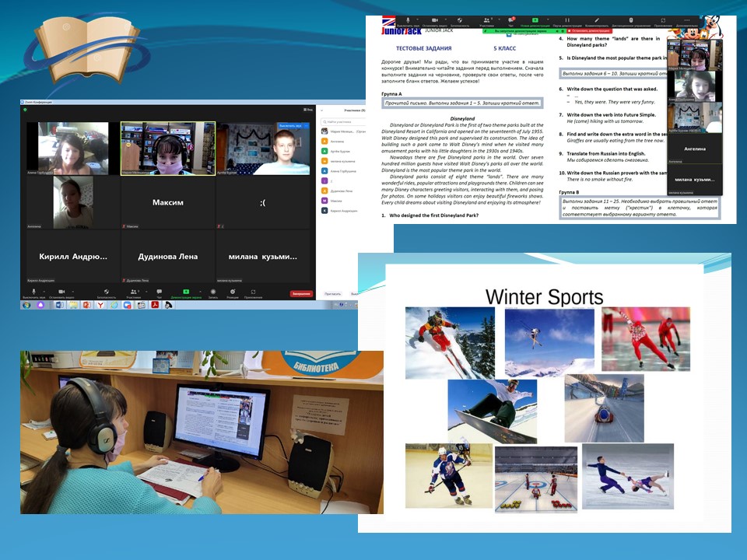Open Reactions icon in conference toolbar
The width and height of the screenshot is (747, 560).
(x=233, y=292)
